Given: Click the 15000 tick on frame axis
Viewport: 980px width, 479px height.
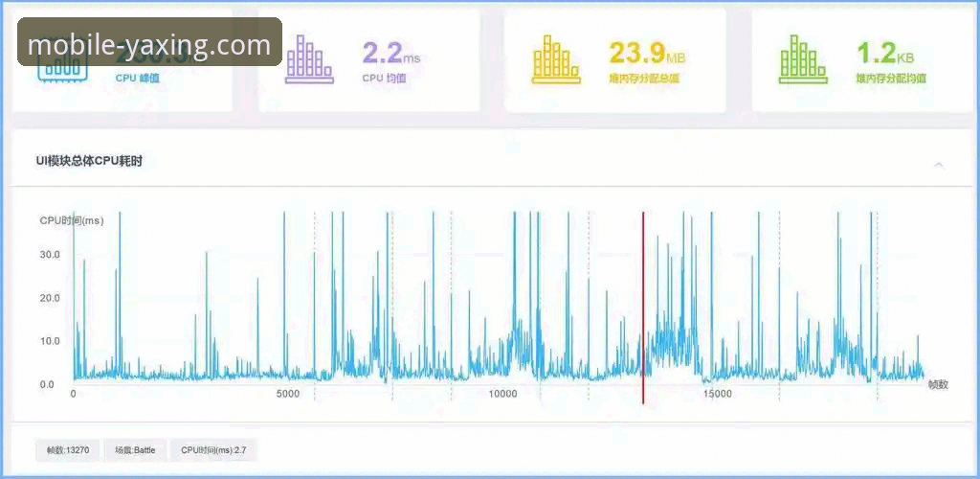Looking at the screenshot, I should point(717,395).
